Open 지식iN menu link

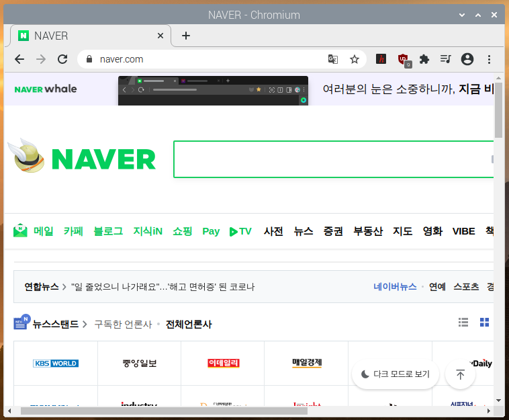[148, 231]
